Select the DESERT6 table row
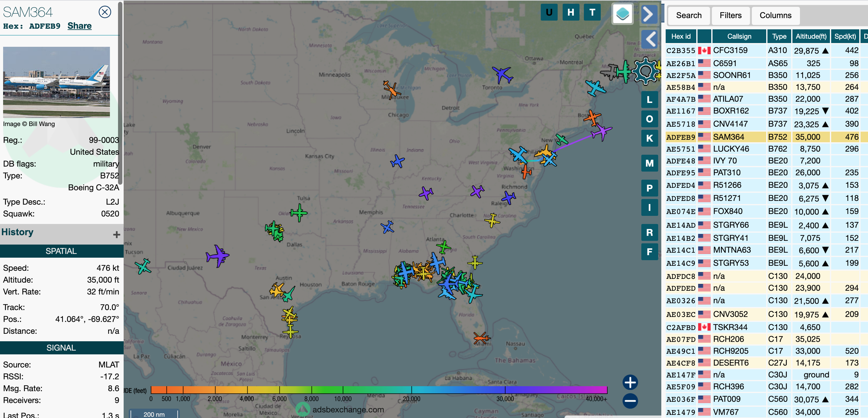 pyautogui.click(x=767, y=363)
